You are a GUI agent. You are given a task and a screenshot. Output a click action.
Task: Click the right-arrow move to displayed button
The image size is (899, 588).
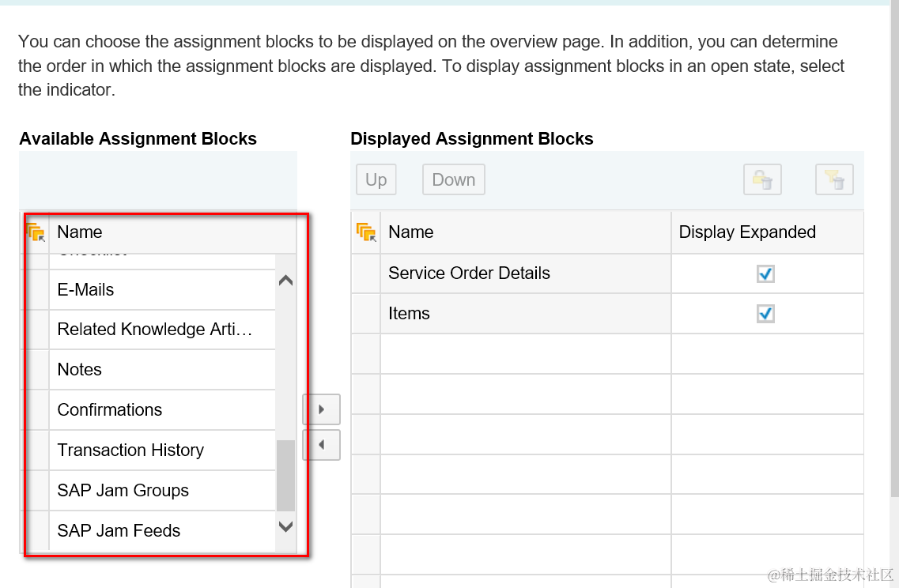pyautogui.click(x=321, y=409)
